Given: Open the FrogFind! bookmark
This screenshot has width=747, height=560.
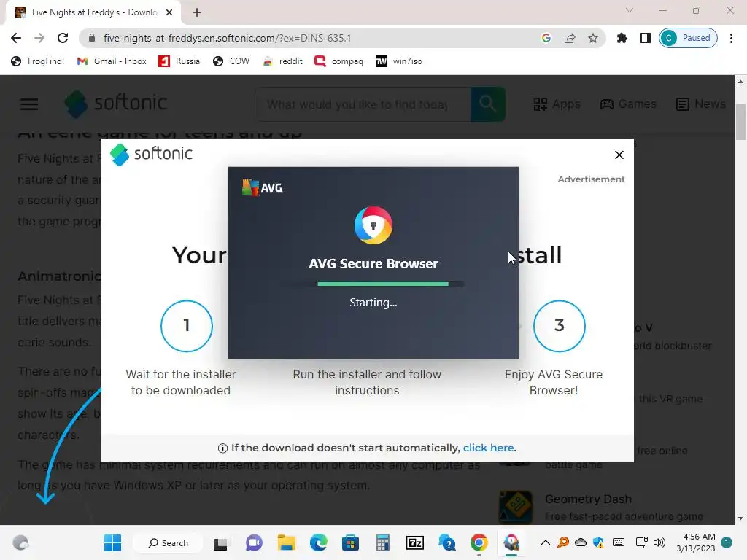Looking at the screenshot, I should [38, 61].
